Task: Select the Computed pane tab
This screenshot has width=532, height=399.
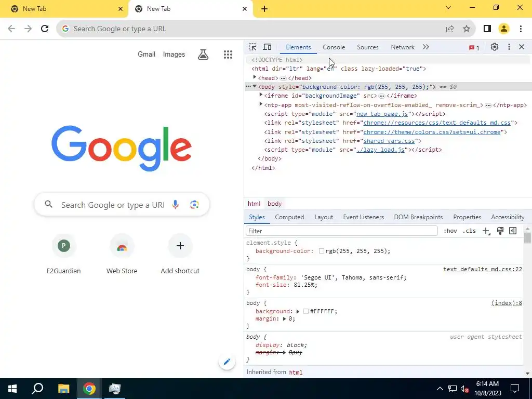Action: pos(289,217)
